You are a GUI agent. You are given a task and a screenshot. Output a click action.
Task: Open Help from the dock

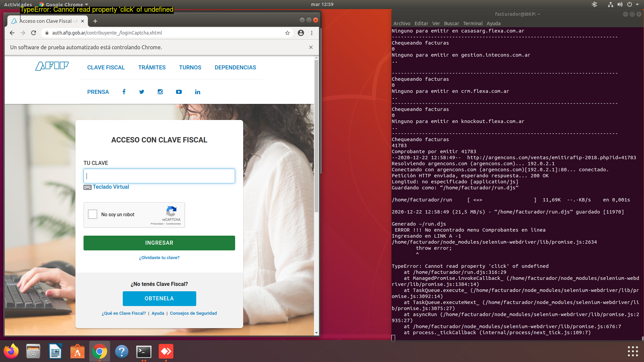click(x=122, y=351)
